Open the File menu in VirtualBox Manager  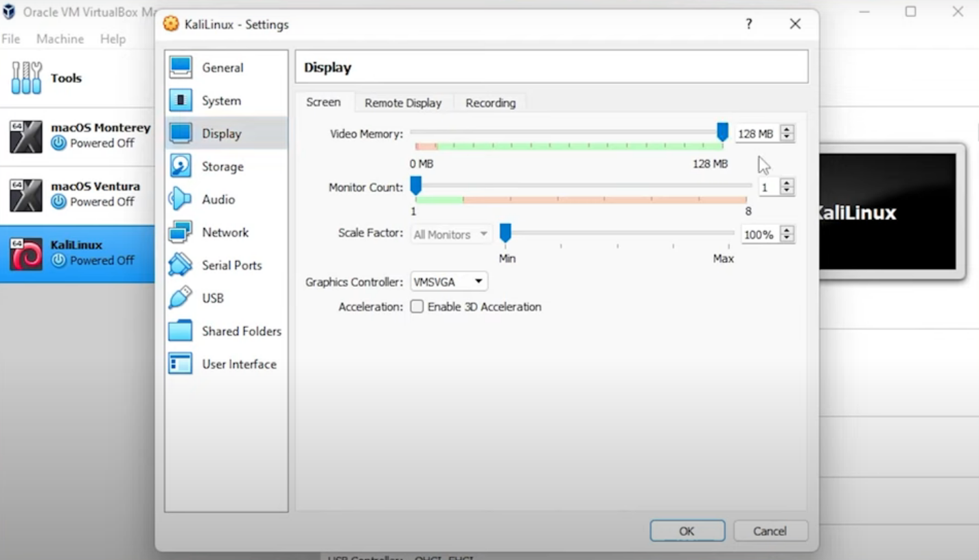(11, 39)
